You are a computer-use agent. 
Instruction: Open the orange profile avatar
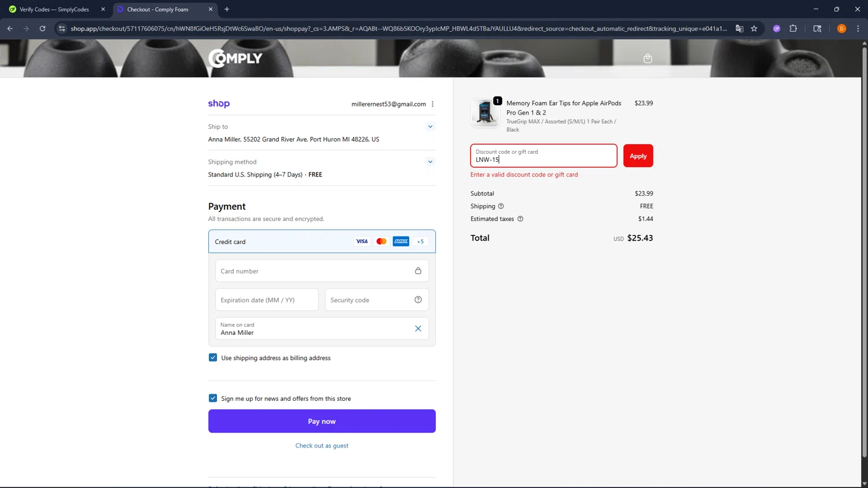coord(841,28)
